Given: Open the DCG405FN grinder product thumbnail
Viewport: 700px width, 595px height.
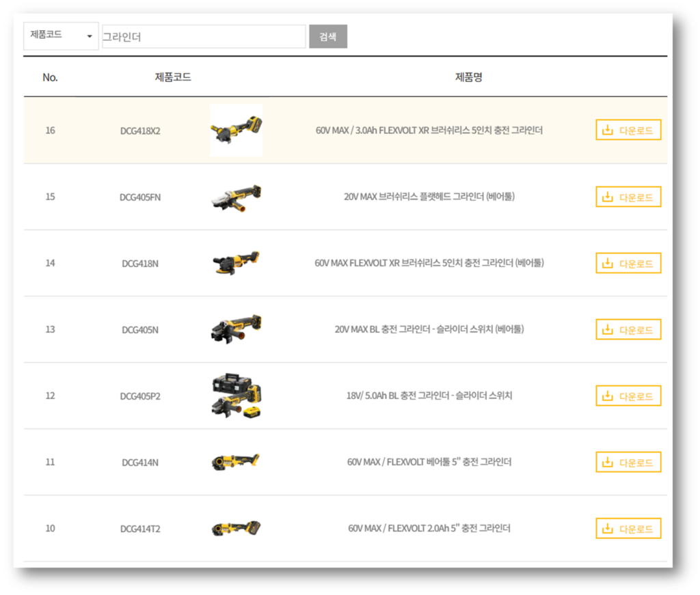Looking at the screenshot, I should [x=236, y=198].
